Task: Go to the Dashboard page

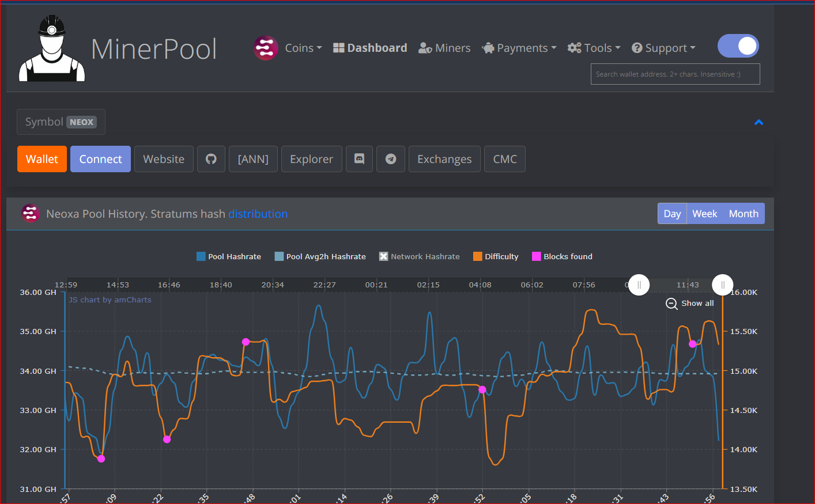Action: [x=370, y=48]
